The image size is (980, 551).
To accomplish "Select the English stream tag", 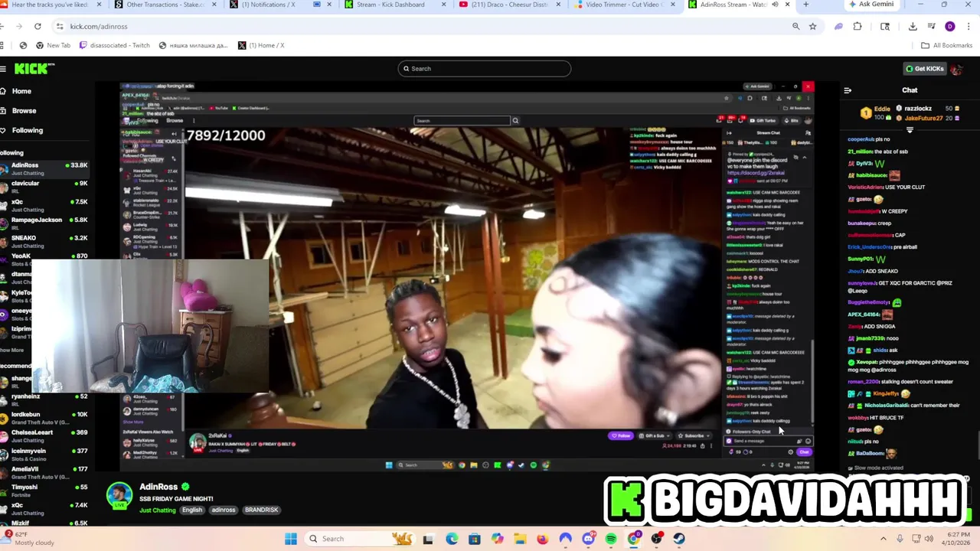I will [192, 510].
